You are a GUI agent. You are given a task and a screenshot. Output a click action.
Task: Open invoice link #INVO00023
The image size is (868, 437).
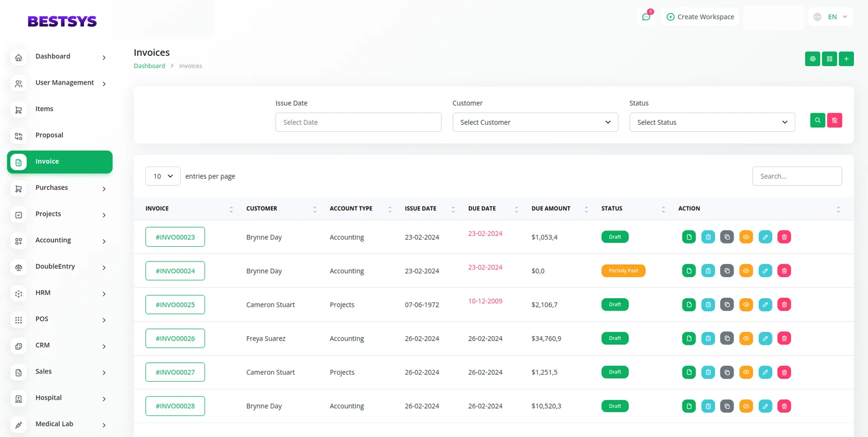pos(175,237)
